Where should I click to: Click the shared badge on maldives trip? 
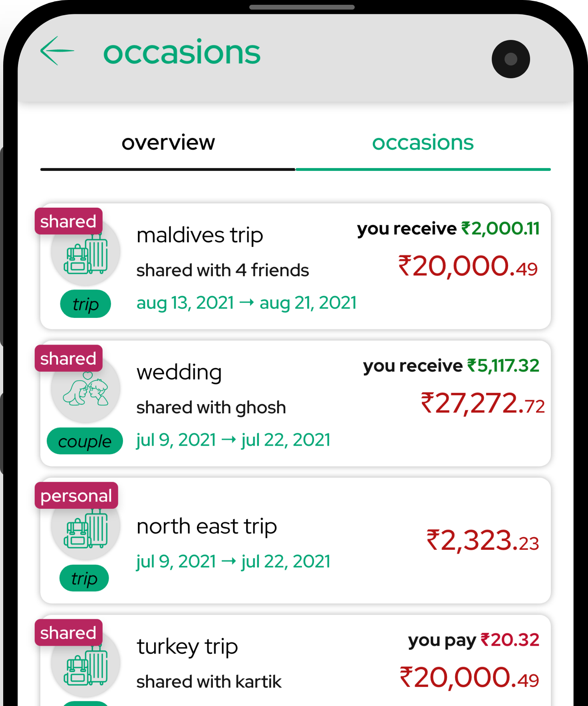[69, 221]
